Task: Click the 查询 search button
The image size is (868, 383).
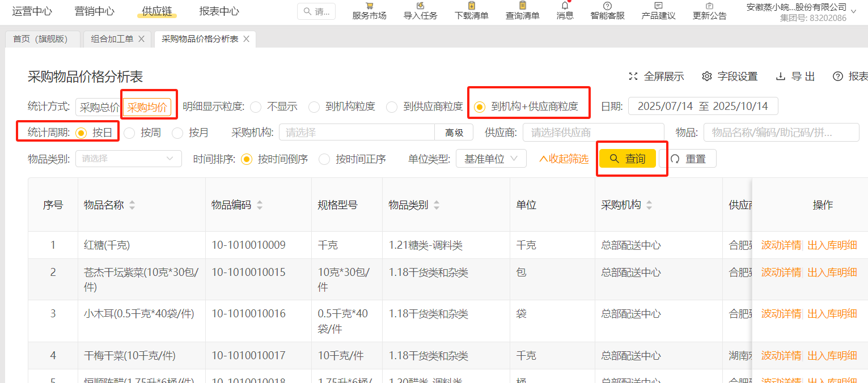Action: click(x=628, y=159)
